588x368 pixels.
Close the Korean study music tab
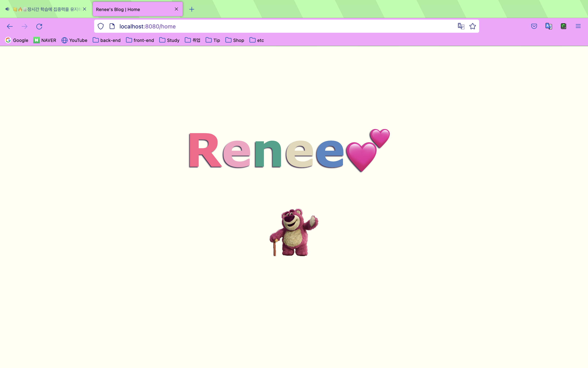click(85, 9)
